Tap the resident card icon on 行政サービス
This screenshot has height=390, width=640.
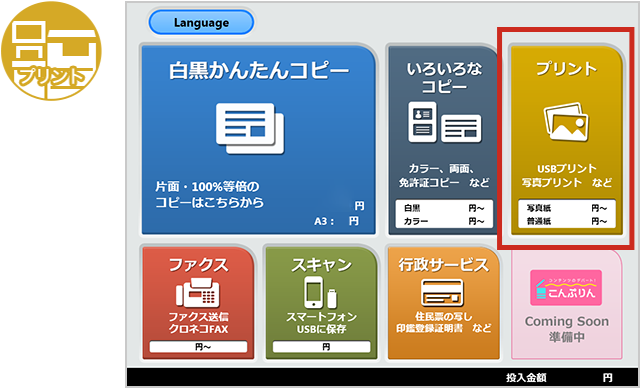[442, 293]
